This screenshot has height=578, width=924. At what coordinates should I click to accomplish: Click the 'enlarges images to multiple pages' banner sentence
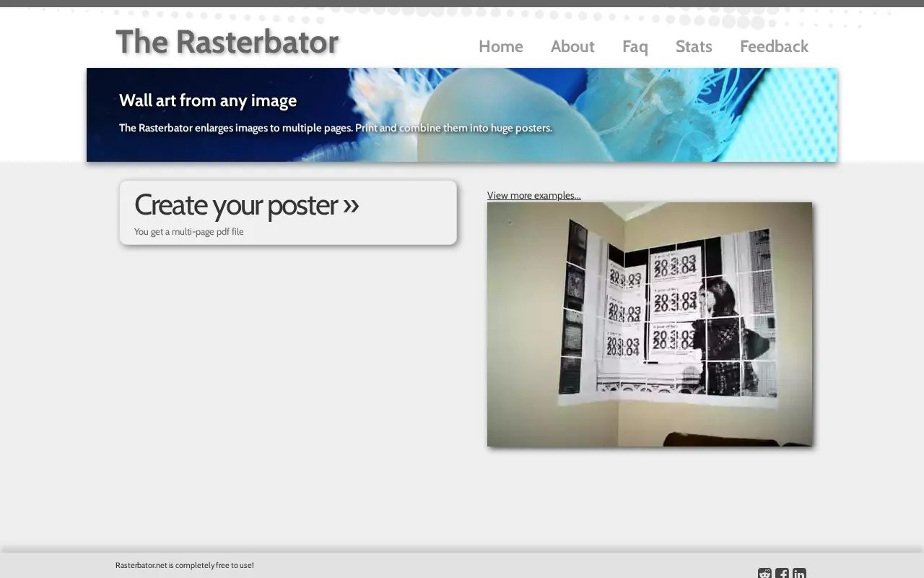point(336,128)
